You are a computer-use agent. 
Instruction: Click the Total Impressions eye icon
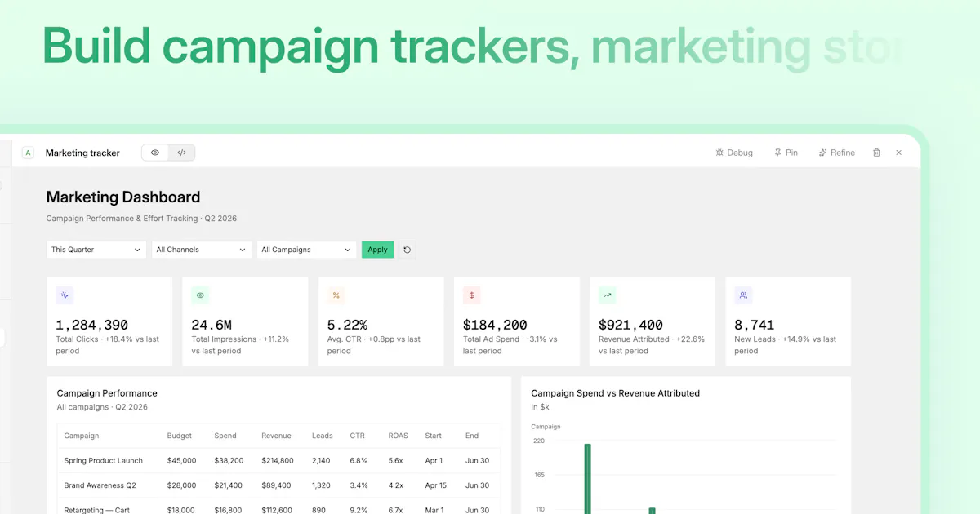click(200, 295)
